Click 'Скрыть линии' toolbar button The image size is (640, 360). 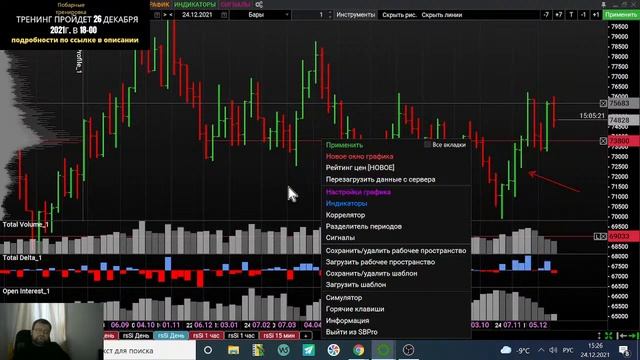442,15
